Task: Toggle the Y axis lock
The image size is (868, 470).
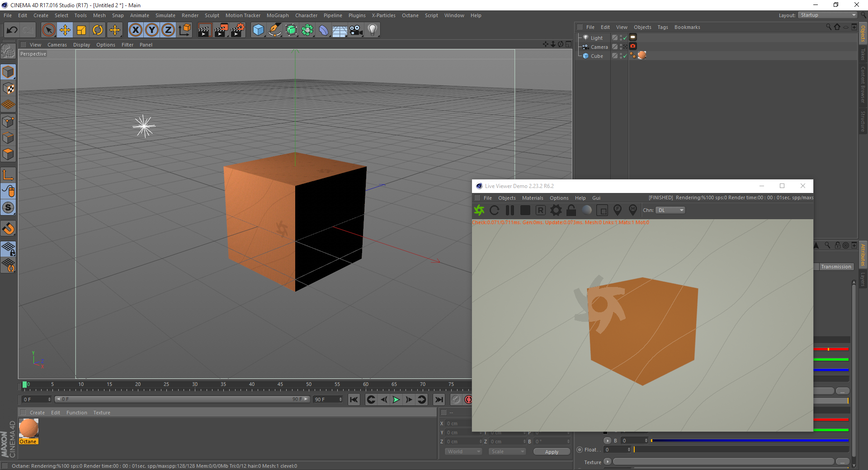Action: click(x=152, y=30)
